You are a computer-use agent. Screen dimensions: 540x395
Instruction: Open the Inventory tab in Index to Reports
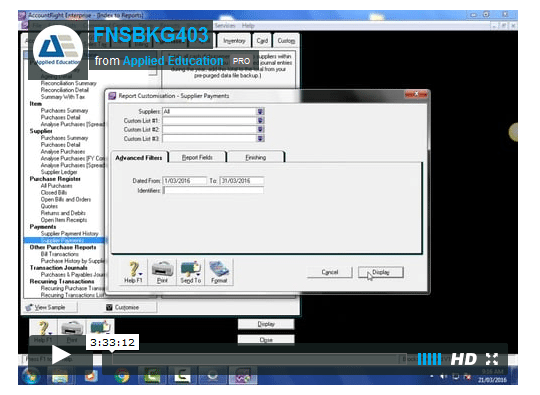tap(234, 41)
